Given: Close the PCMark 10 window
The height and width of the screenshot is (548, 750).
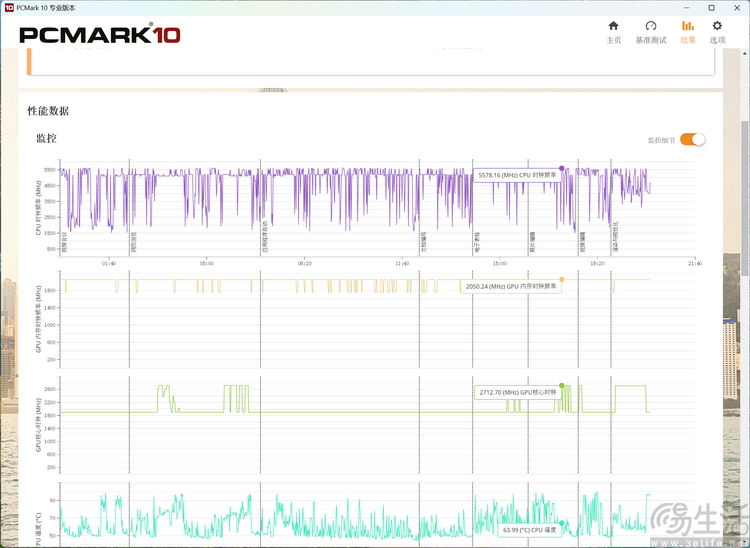Looking at the screenshot, I should tap(737, 8).
